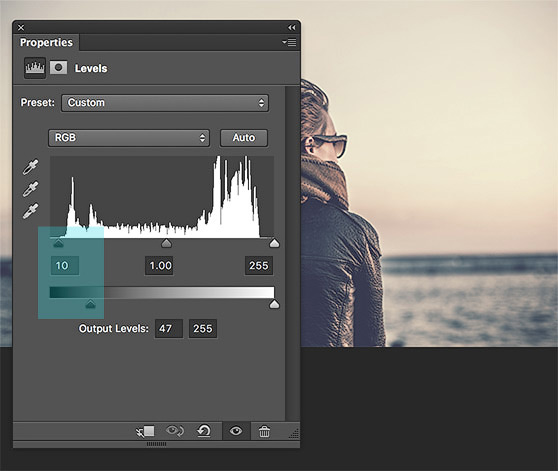The width and height of the screenshot is (558, 471).
Task: Open the RGB channel dropdown
Action: [129, 138]
